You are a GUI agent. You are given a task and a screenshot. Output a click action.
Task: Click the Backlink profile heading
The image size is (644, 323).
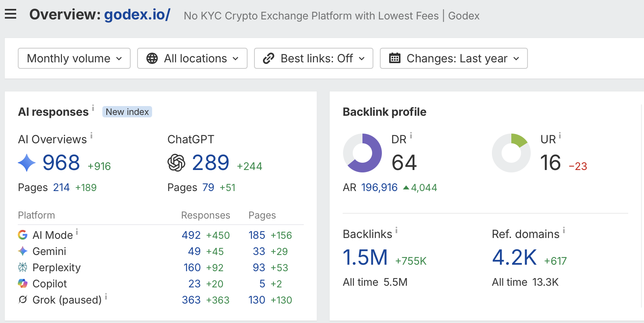click(385, 112)
